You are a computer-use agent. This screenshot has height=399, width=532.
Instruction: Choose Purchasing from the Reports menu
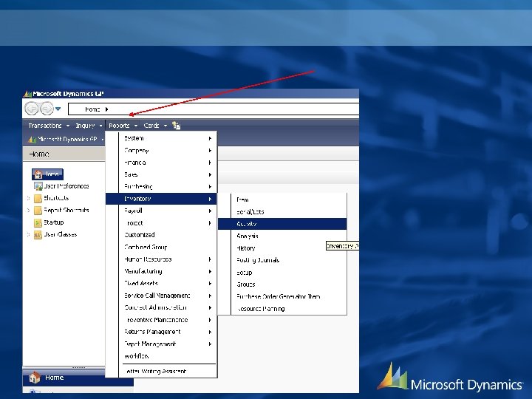161,187
